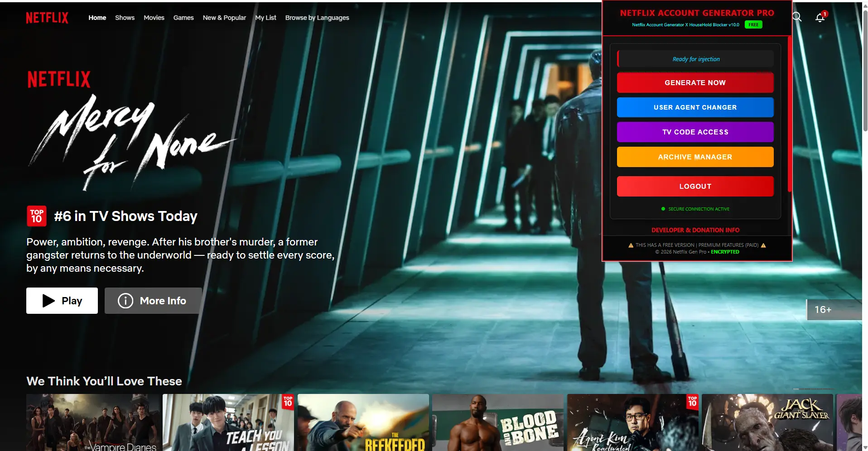Click the LOGOUT button in the popup
868x451 pixels.
[x=695, y=187]
